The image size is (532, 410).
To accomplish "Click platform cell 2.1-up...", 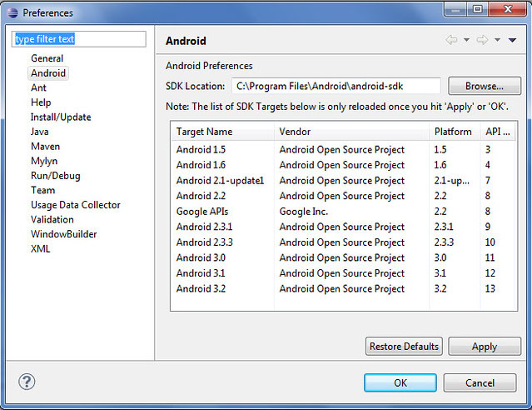I will [x=451, y=181].
